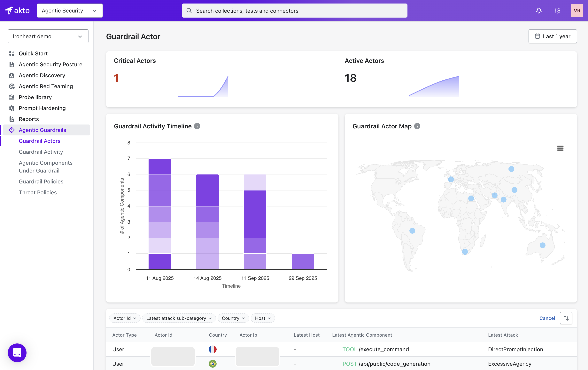Viewport: 588px width, 370px height.
Task: Click the info icon beside Guardrail Activity Timeline
Action: [197, 126]
